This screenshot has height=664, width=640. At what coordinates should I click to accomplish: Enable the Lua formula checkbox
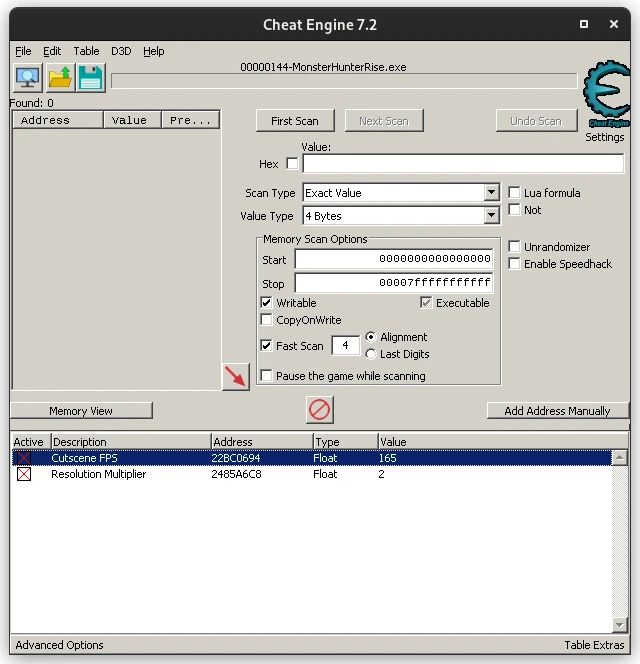click(x=514, y=193)
